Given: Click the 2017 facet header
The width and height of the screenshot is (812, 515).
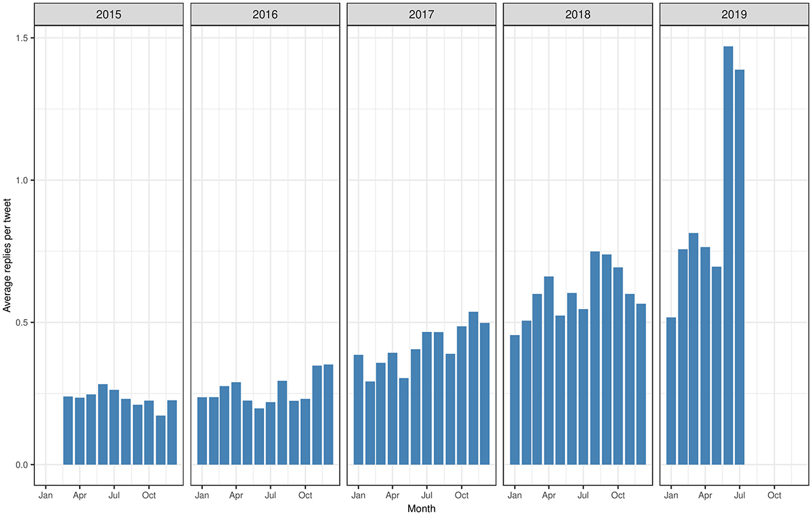Looking at the screenshot, I should click(421, 14).
